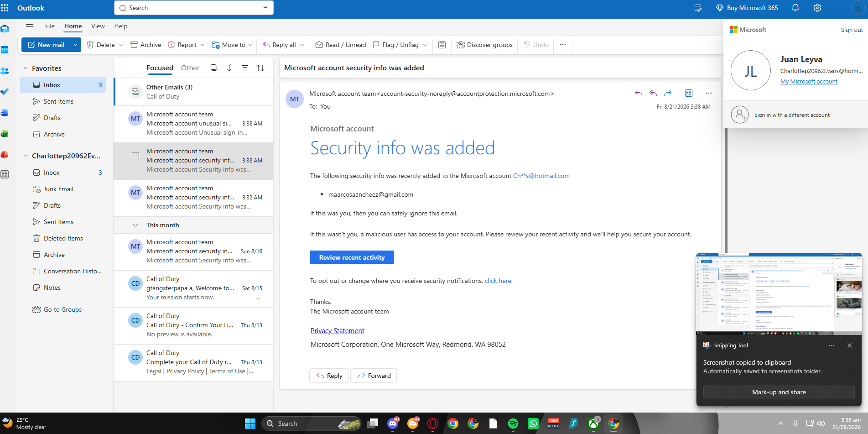Tick the checkbox on the 3:38 AM security info email
The image size is (868, 434).
coord(135,156)
